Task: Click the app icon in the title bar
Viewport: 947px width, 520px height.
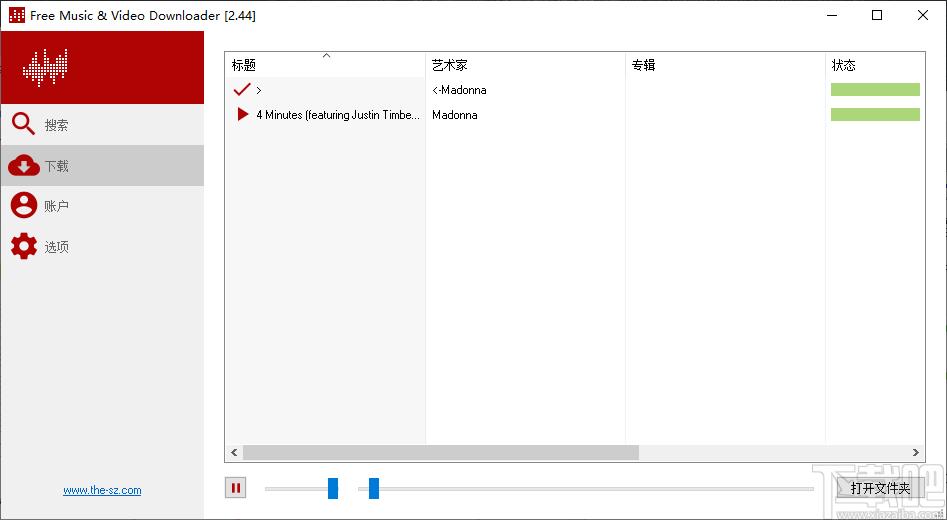Action: coord(17,15)
